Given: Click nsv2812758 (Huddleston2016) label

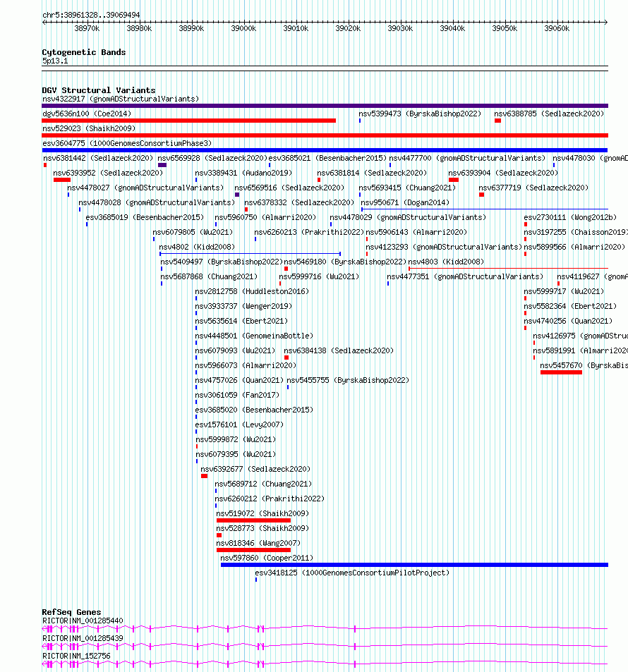Looking at the screenshot, I should tap(252, 291).
